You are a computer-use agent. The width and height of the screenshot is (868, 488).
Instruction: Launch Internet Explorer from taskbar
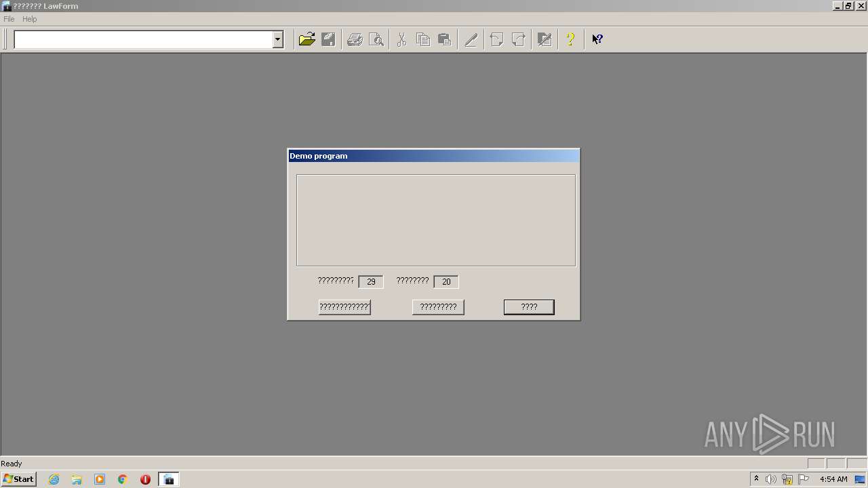pyautogui.click(x=54, y=479)
